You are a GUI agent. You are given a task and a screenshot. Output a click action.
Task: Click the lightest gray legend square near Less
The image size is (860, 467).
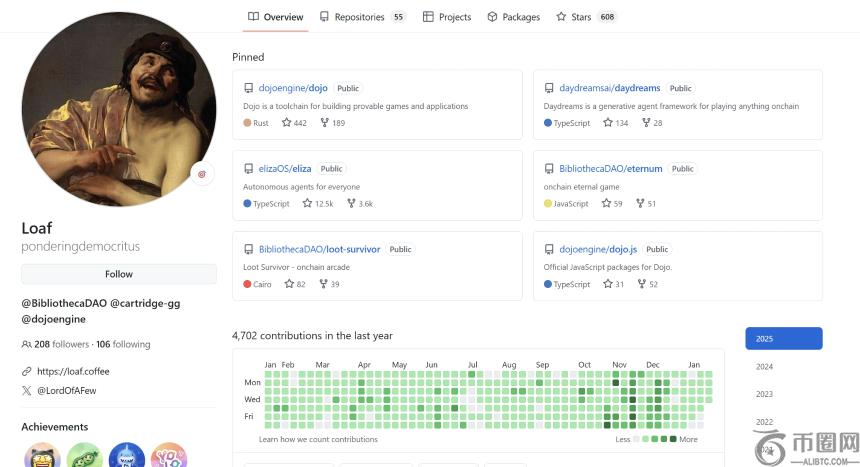(x=636, y=439)
